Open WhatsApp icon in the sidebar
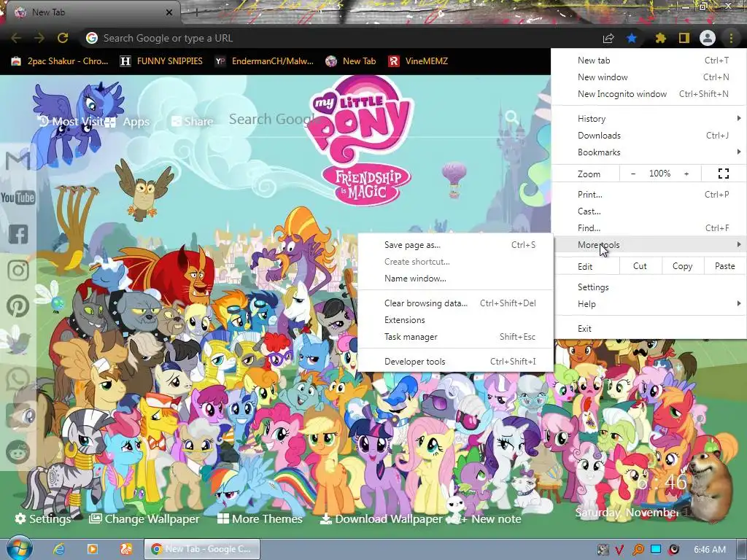 coord(18,379)
